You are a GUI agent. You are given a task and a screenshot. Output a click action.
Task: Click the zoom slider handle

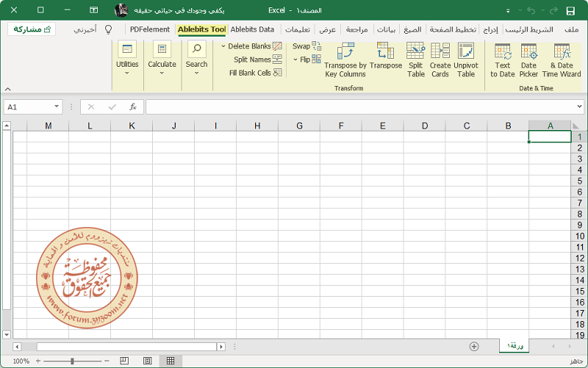[72, 361]
